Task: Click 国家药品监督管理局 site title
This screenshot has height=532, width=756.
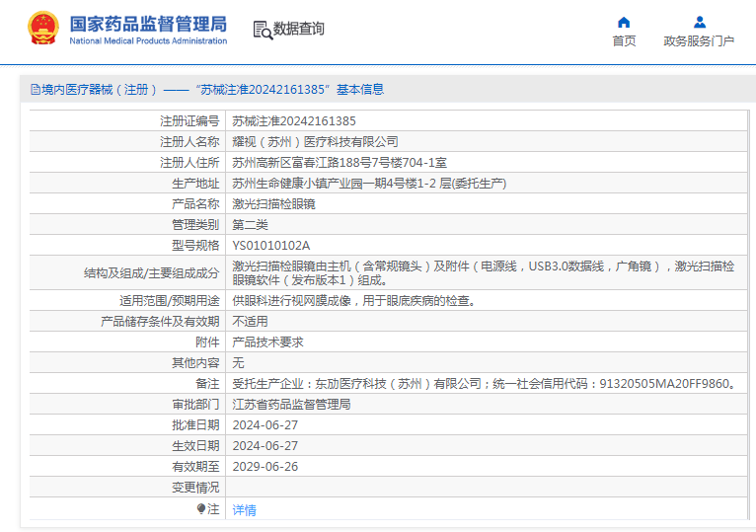Action: [148, 24]
